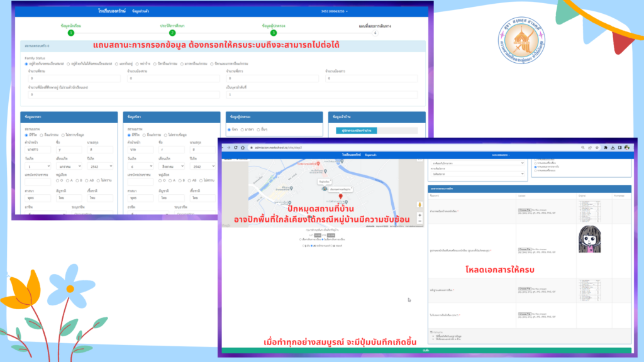The image size is (644, 362).
Task: Toggle the browser side panel icon
Action: pos(619,147)
